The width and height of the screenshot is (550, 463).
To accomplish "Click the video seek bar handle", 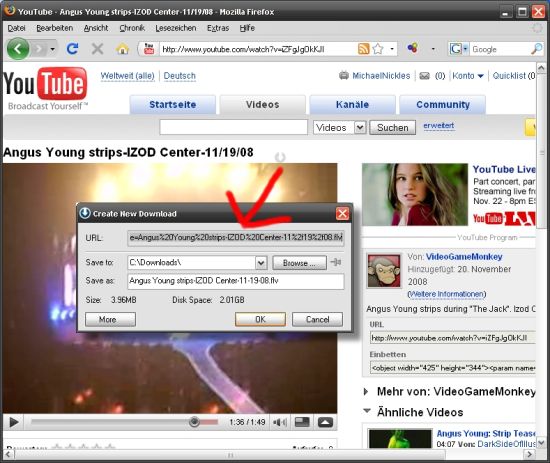I will tap(194, 422).
